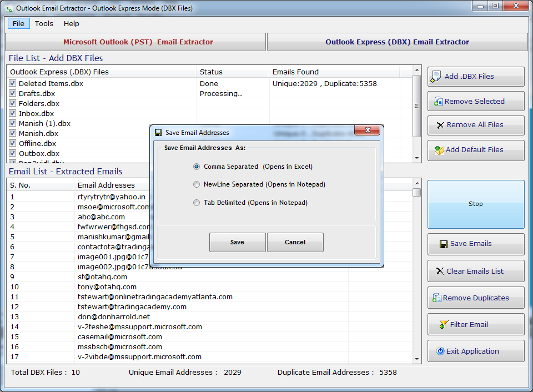The image size is (533, 392).
Task: Uncheck Outbox.dbx checkbox
Action: click(13, 153)
